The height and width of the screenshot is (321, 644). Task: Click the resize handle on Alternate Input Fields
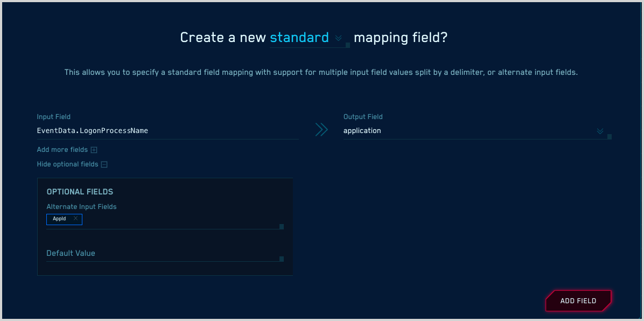point(281,227)
